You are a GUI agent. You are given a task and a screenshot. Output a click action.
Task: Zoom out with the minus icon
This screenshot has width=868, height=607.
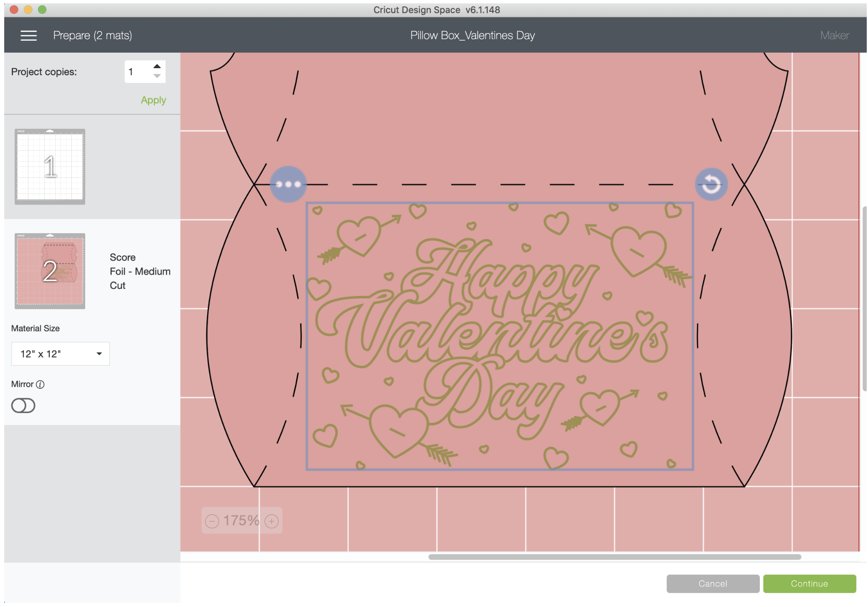pos(212,521)
